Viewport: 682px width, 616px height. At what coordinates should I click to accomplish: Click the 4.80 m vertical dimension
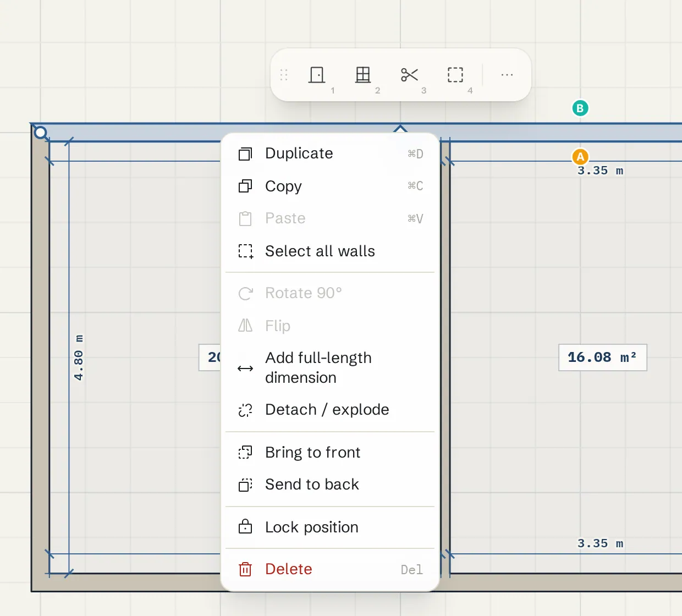click(x=79, y=358)
